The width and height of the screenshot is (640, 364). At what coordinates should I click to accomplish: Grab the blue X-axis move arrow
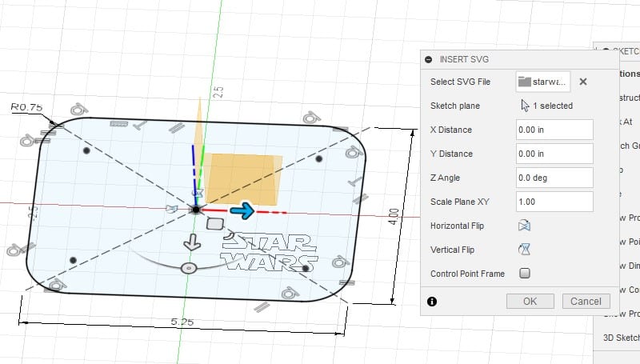[x=242, y=211]
